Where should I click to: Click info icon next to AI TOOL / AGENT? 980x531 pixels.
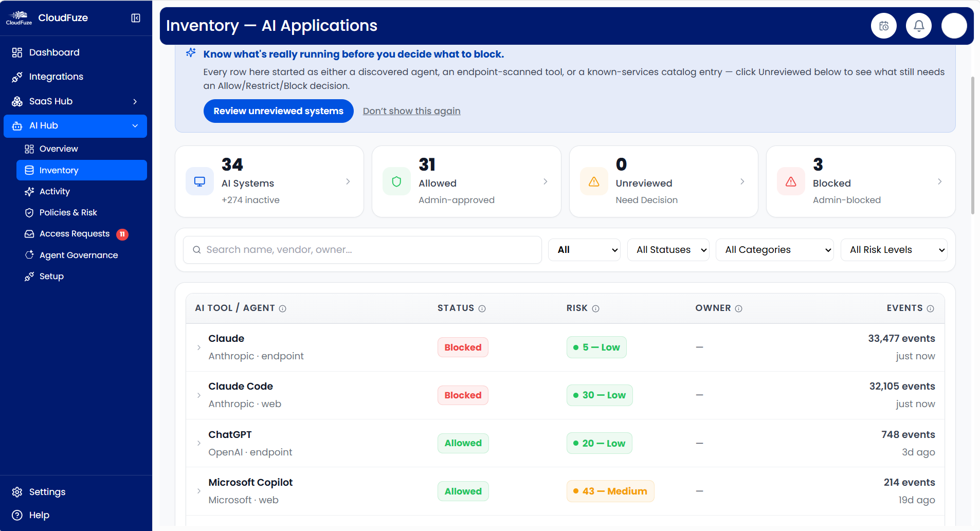[282, 308]
